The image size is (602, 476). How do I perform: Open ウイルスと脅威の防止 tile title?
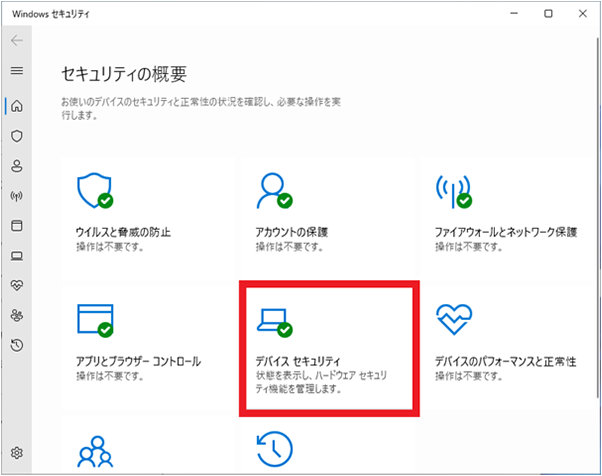coord(123,232)
